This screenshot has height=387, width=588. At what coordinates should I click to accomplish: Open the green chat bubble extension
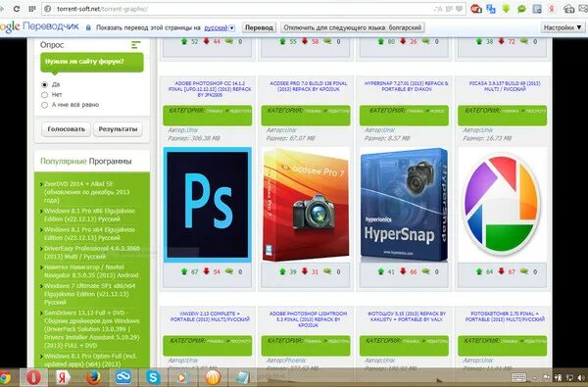click(521, 9)
